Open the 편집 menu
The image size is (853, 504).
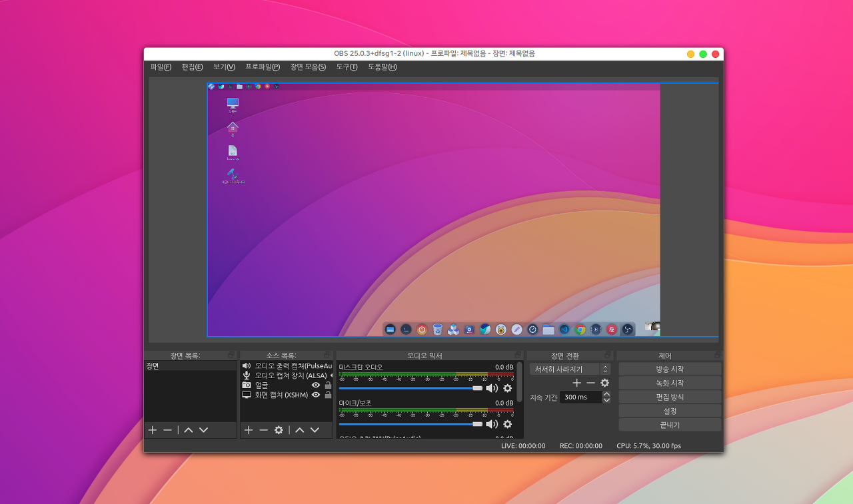tap(193, 67)
